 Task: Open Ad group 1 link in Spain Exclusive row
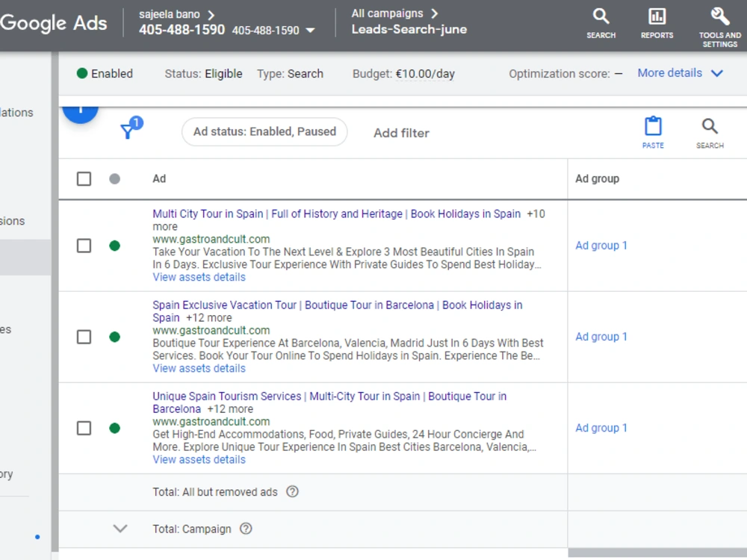(601, 337)
